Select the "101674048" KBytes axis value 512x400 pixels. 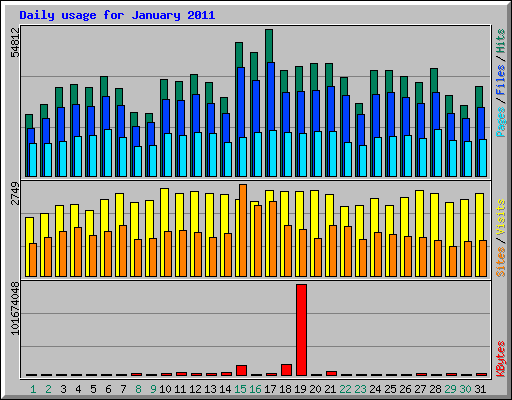[x=15, y=308]
